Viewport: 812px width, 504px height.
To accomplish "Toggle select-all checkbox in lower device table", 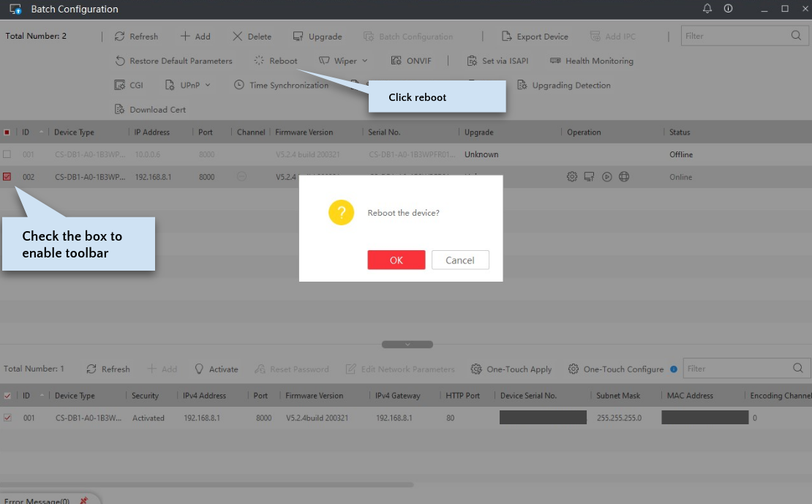I will coord(7,396).
